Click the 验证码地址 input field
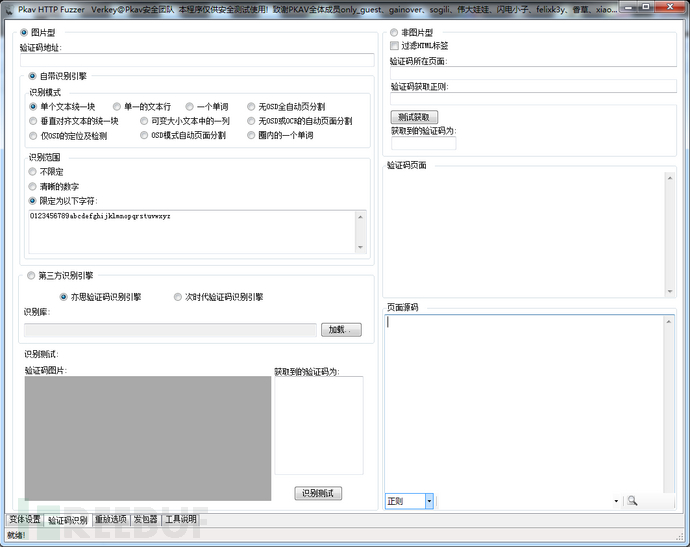The height and width of the screenshot is (547, 690). coord(197,60)
